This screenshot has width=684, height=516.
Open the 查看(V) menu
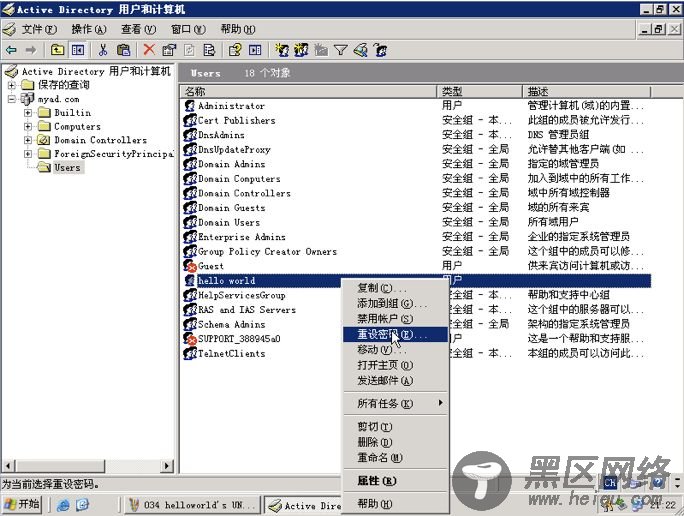[x=139, y=29]
